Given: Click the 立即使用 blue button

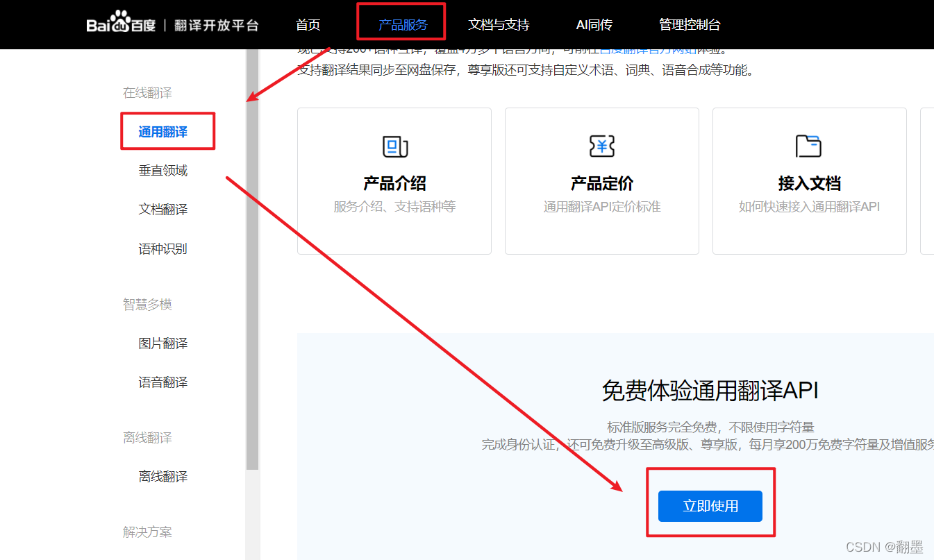Looking at the screenshot, I should coord(710,506).
